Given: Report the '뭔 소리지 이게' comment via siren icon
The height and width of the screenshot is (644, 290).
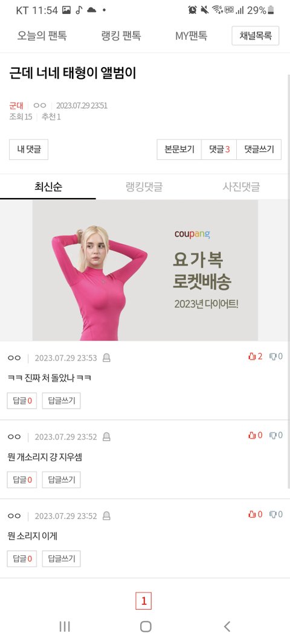Looking at the screenshot, I should [106, 515].
